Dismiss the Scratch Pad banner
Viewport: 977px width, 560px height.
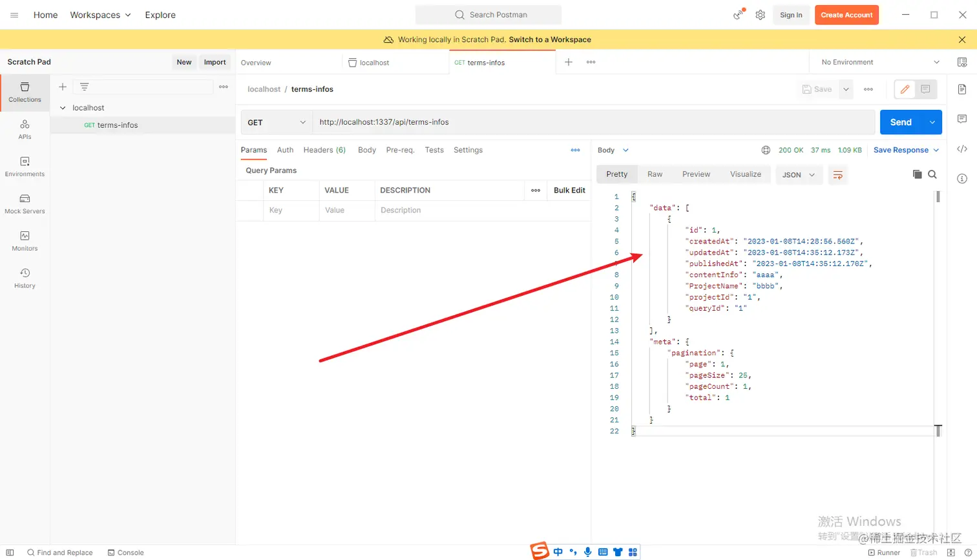tap(962, 39)
